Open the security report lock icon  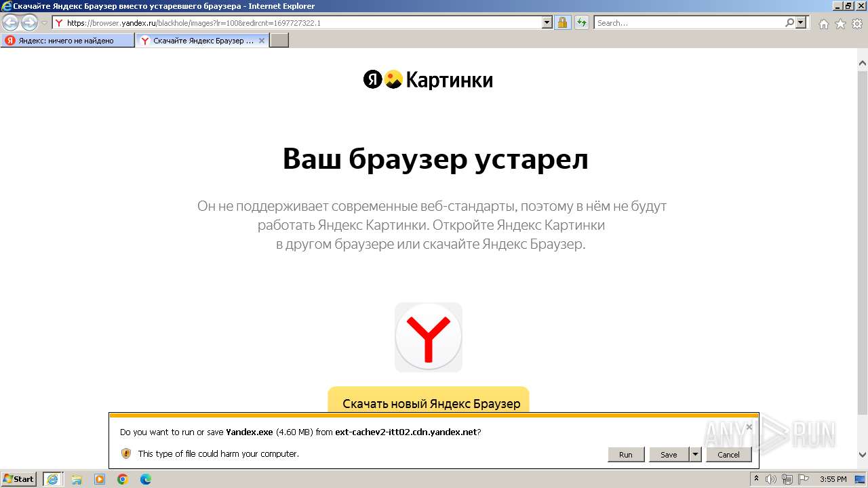[562, 23]
